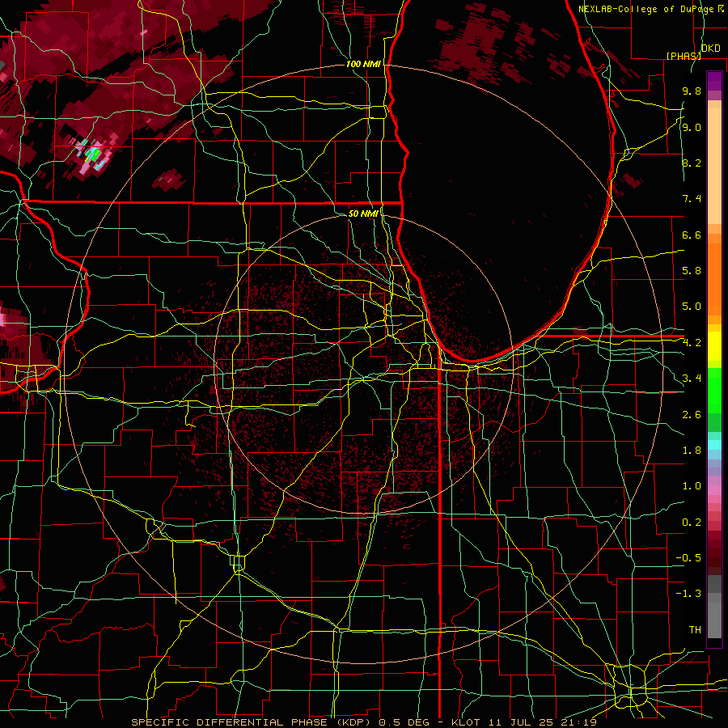Viewport: 728px width, 728px height.
Task: Click the 4.2 scale label
Action: [x=692, y=343]
